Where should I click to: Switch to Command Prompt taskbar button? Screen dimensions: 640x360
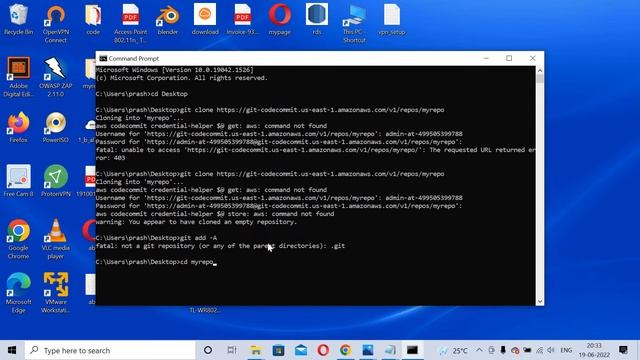point(412,350)
